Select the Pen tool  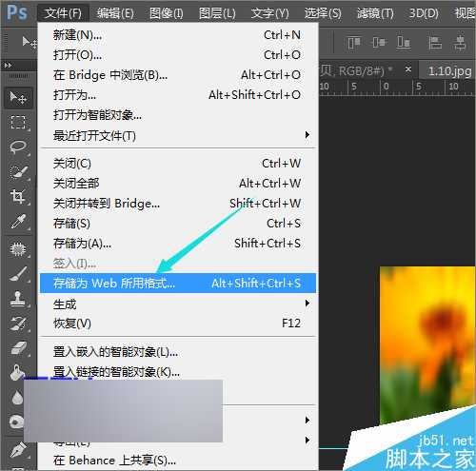pyautogui.click(x=17, y=450)
